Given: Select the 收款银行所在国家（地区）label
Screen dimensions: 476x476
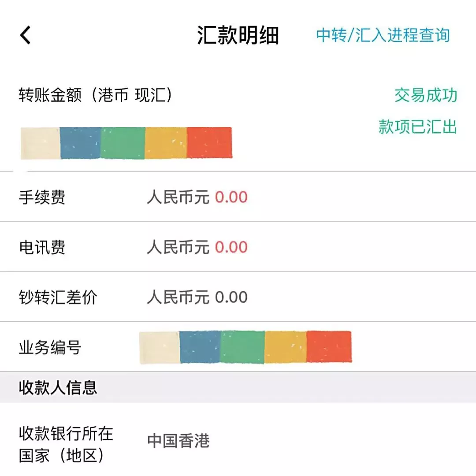Looking at the screenshot, I should coord(66,444).
